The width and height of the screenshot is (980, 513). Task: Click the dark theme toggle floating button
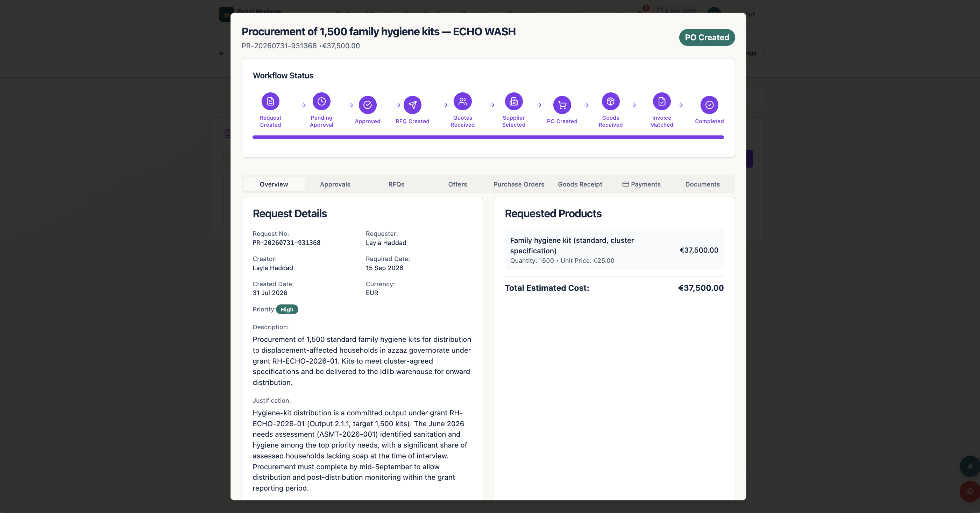pyautogui.click(x=970, y=466)
